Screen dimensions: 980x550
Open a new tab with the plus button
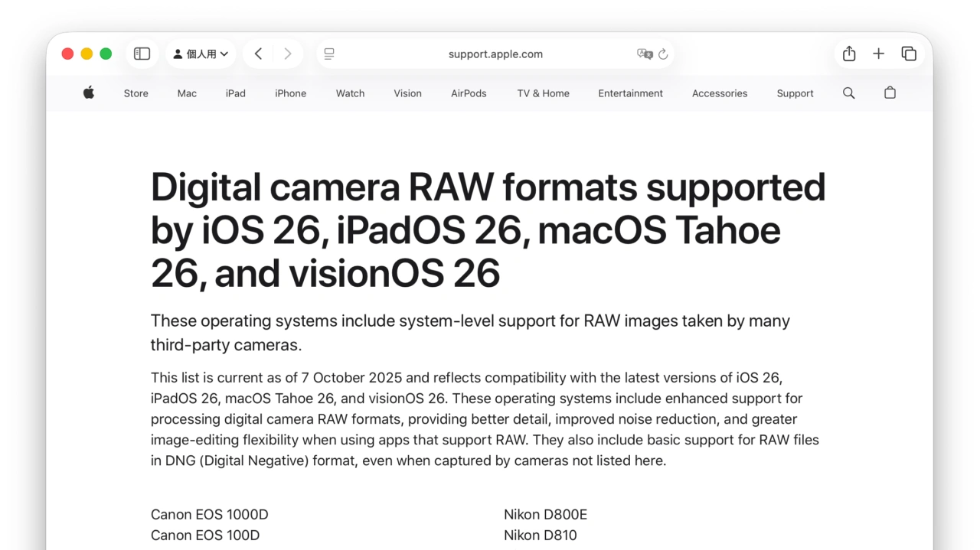click(x=878, y=54)
